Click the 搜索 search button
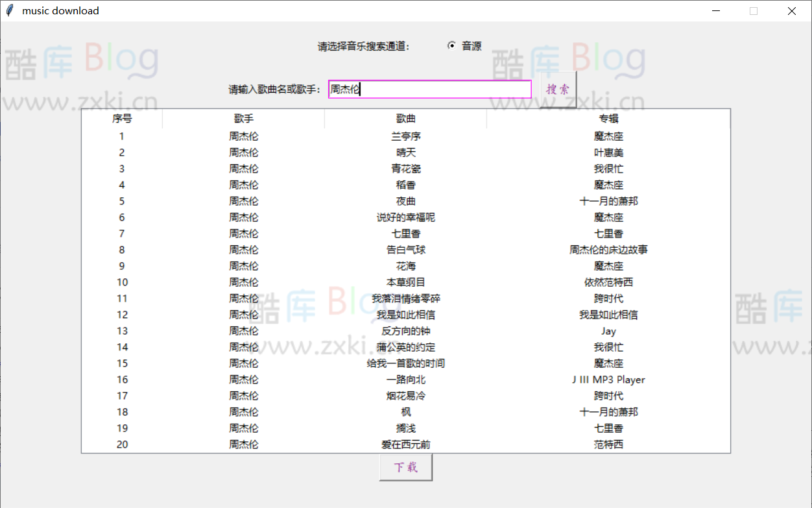This screenshot has width=812, height=508. point(557,89)
